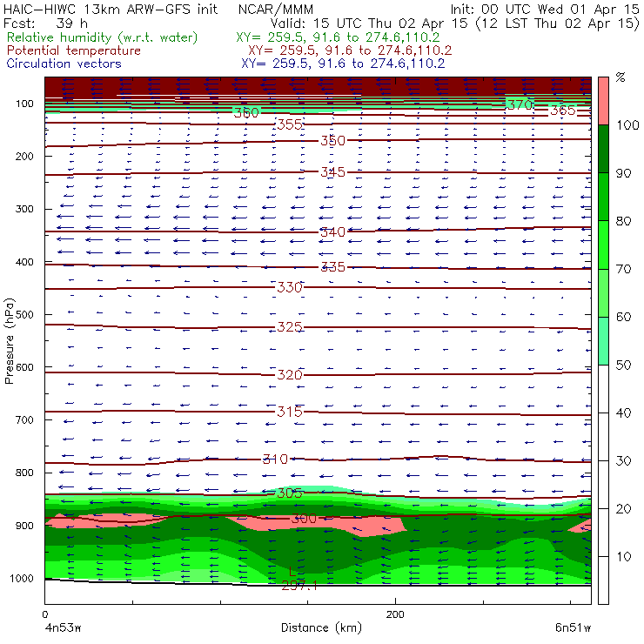Click the 'Fcst: 39 h' forecast hour text
Viewport: 644px width, 644px height.
(45, 23)
